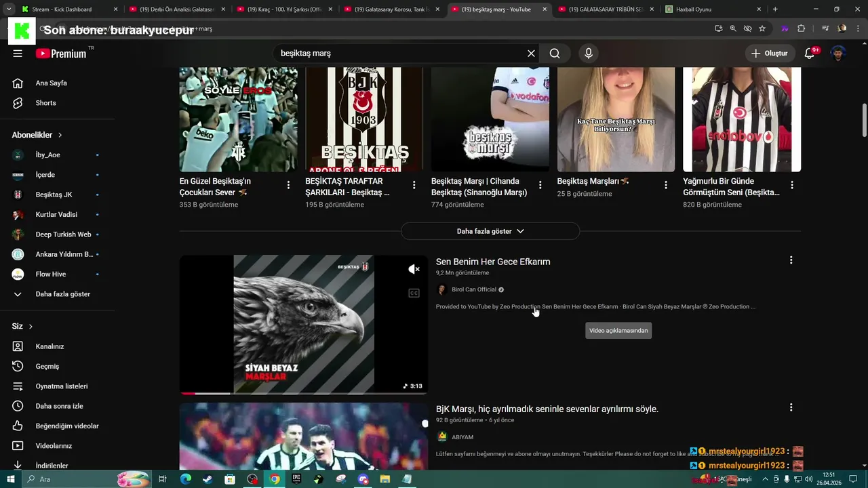868x488 pixels.
Task: Open options for En Güzel Beşiktaş'ın Çocukları short
Action: [288, 185]
